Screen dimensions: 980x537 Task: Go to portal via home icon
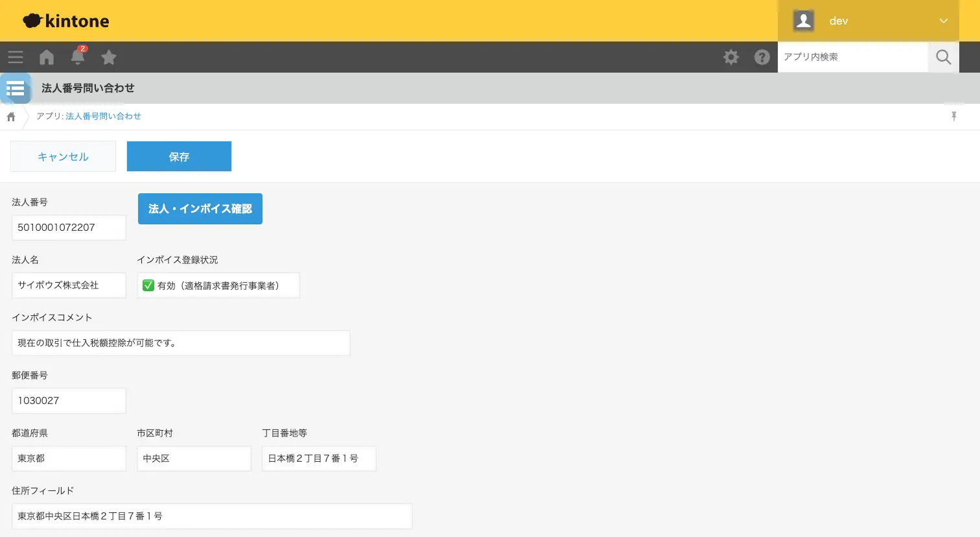point(47,57)
